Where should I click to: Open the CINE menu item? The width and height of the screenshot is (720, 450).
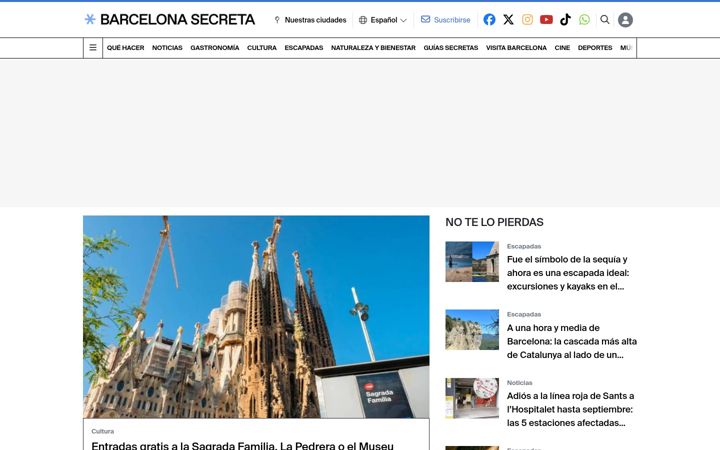click(x=562, y=48)
